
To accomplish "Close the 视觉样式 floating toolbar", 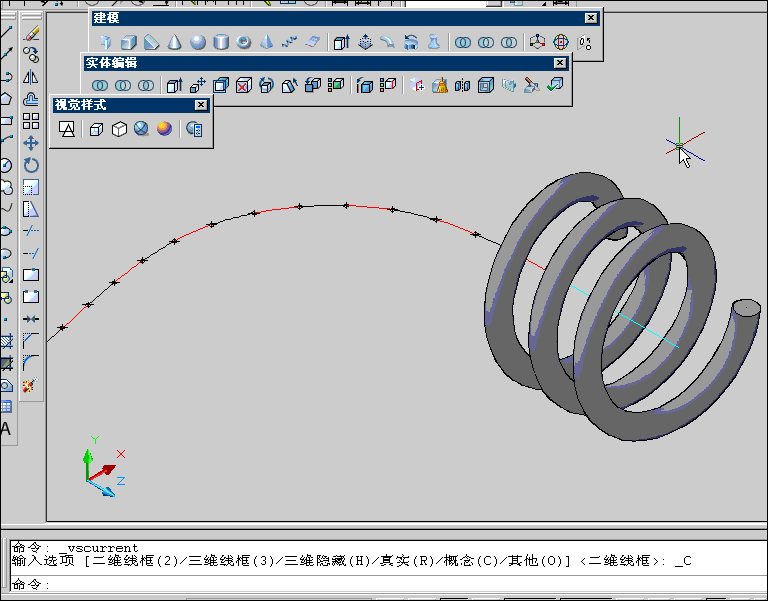I will pos(200,105).
